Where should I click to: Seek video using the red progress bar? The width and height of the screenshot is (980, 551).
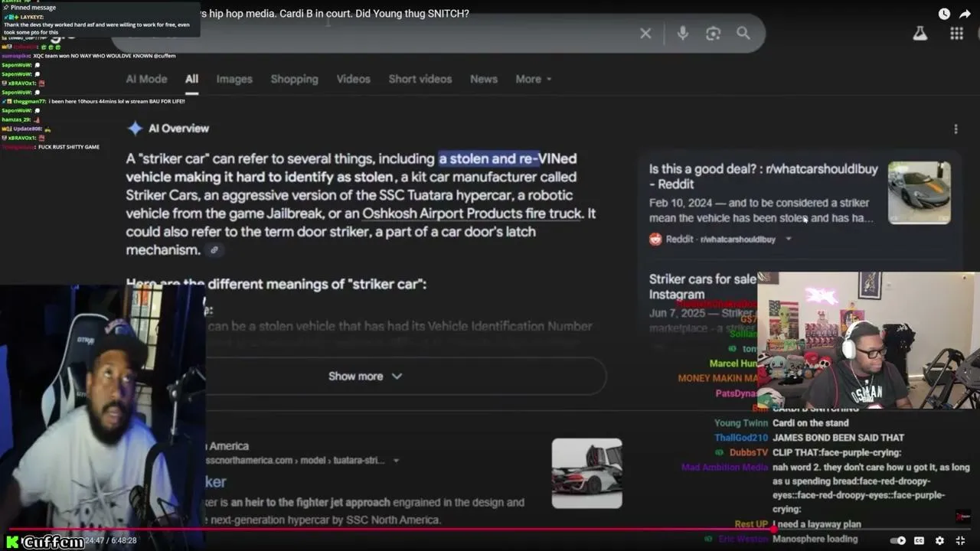pyautogui.click(x=490, y=529)
